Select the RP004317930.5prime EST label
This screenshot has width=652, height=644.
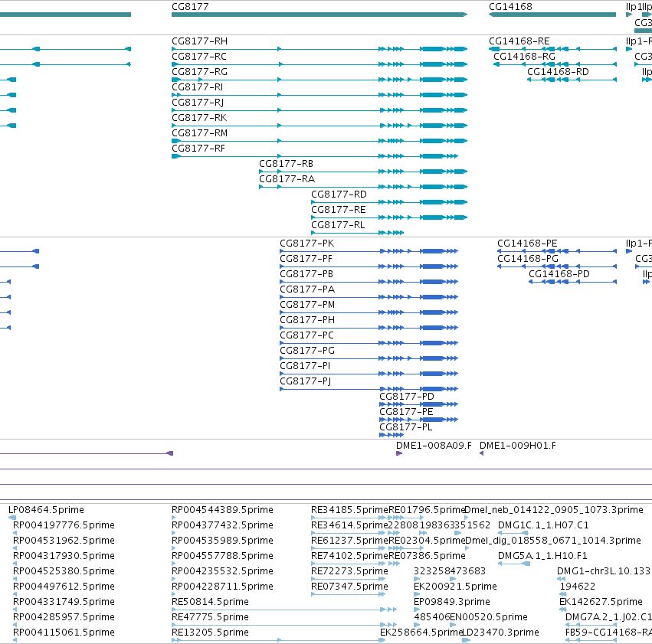[x=64, y=556]
